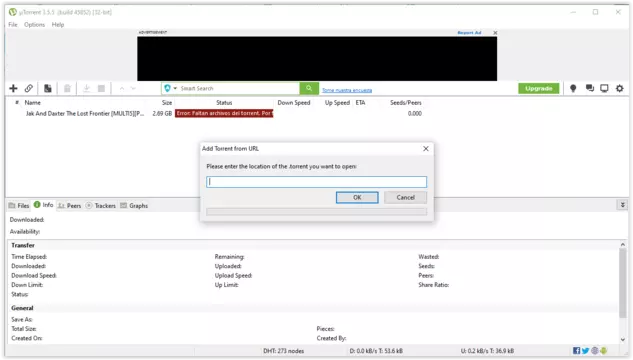Switch to the Trackers tab
This screenshot has width=633, height=360.
point(101,206)
